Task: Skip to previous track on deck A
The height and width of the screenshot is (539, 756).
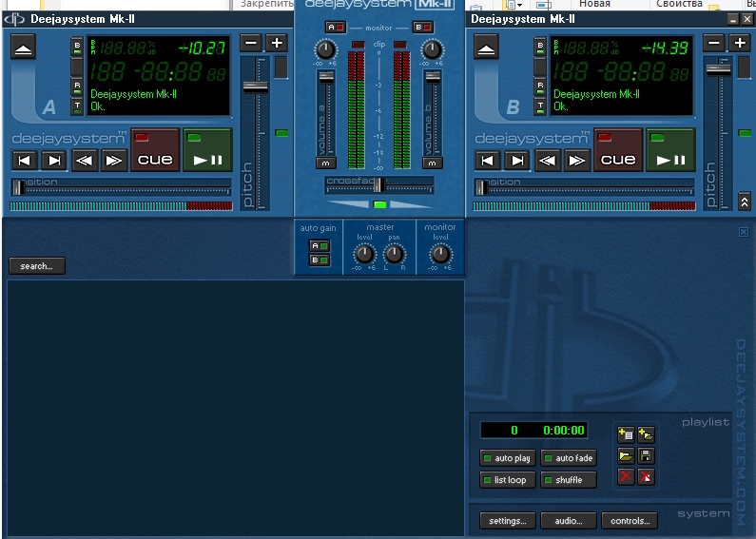Action: (26, 161)
